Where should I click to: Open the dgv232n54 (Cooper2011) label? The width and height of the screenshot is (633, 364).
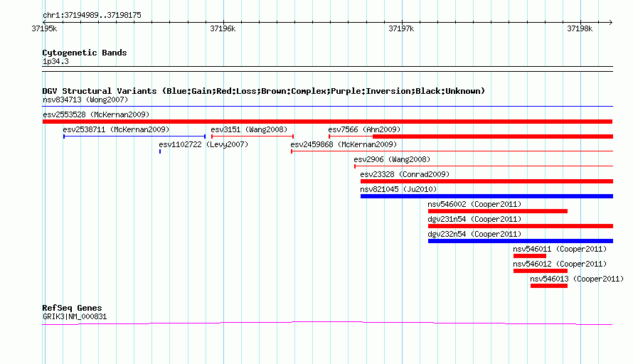click(x=474, y=234)
